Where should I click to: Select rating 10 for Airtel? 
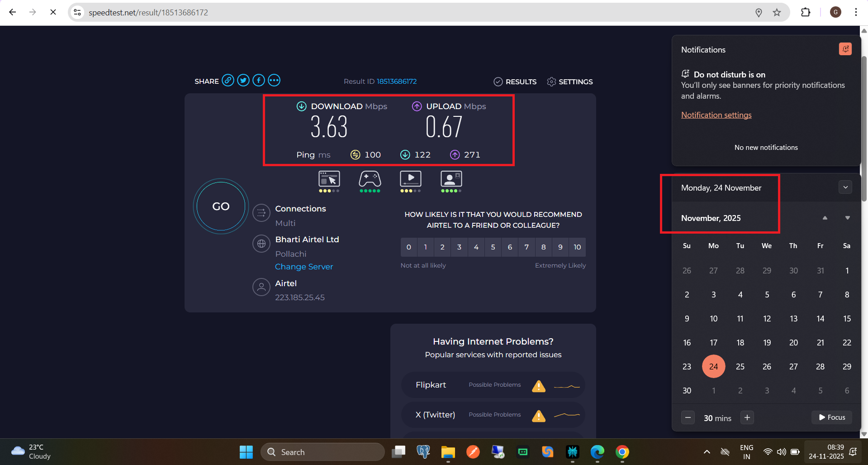click(577, 247)
